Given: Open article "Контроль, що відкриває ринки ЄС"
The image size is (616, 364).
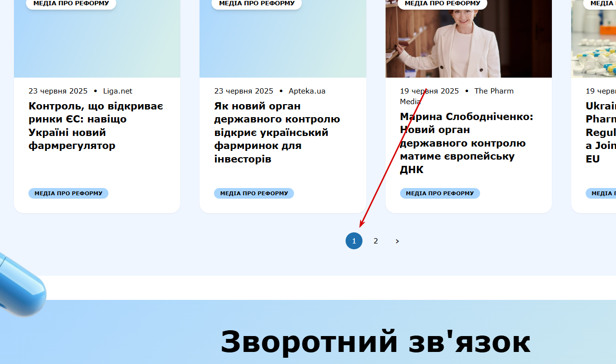Looking at the screenshot, I should point(96,126).
